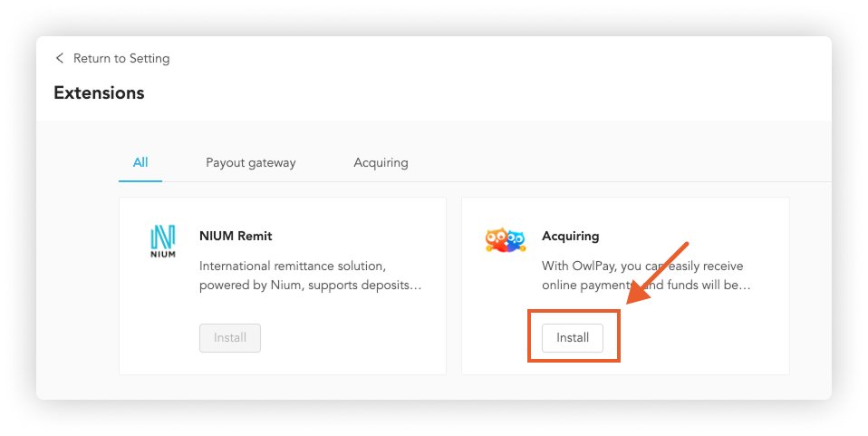Click the white header area beside Extensions
This screenshot has width=868, height=436.
pos(453,91)
